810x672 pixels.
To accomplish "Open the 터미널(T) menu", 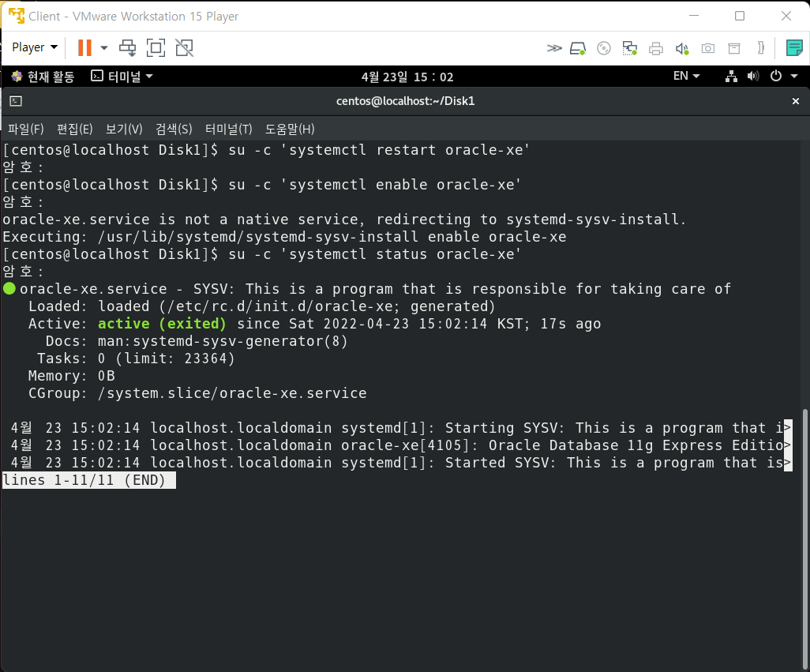I will pyautogui.click(x=229, y=130).
